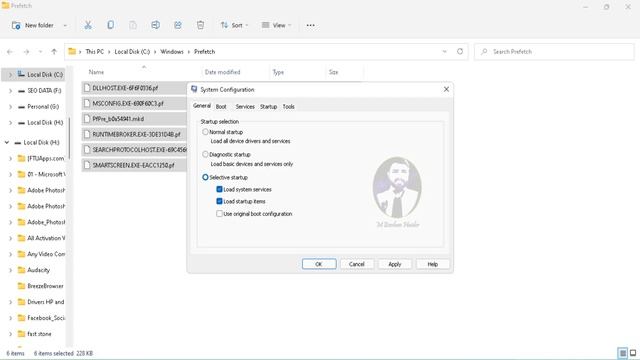Delete selection with trash icon

200,25
